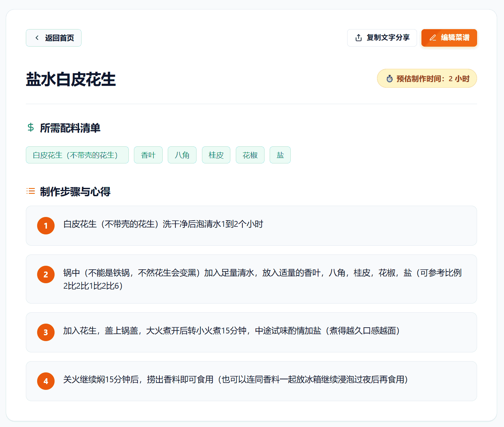
Task: Click the list icon beside 制作步骤与心得
Action: pyautogui.click(x=31, y=191)
